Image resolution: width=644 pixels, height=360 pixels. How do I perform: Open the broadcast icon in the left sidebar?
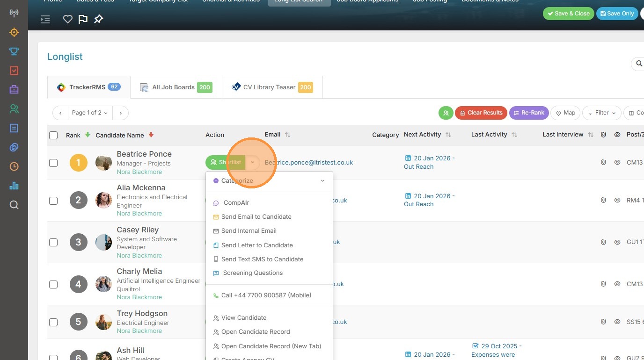pos(14,13)
